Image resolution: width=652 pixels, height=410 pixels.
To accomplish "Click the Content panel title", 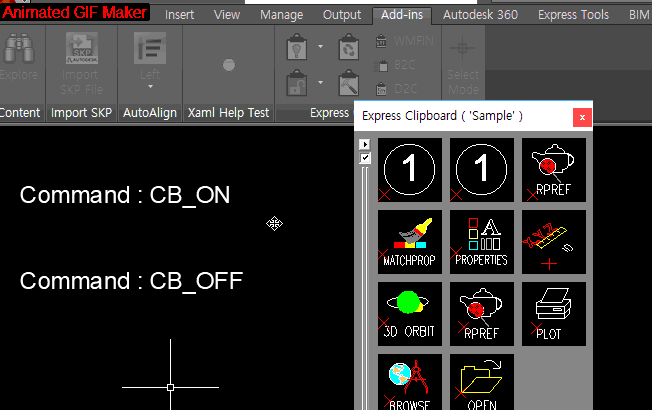I will tap(20, 113).
